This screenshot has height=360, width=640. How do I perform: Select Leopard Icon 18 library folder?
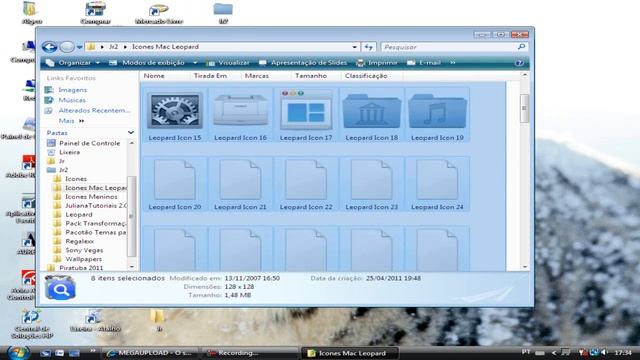(371, 115)
